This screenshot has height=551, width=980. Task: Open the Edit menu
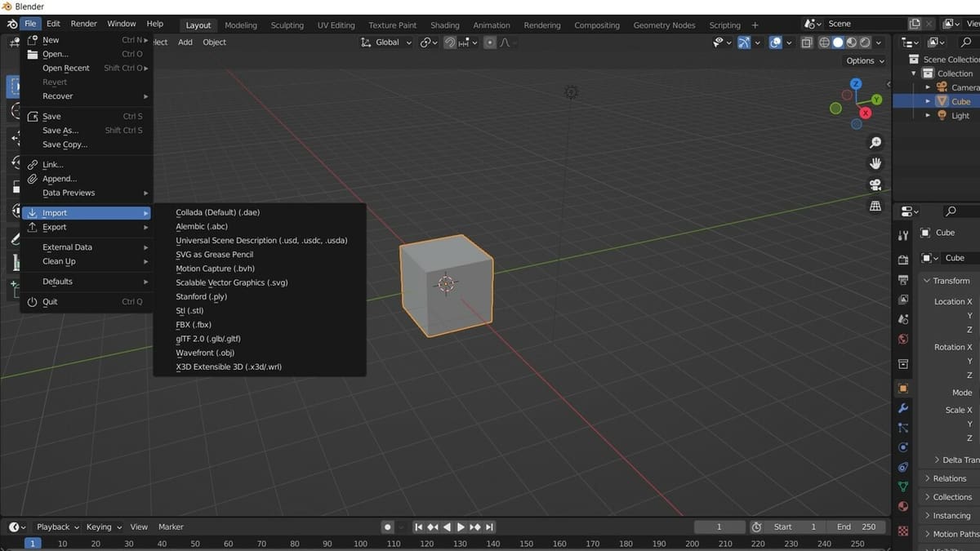(53, 24)
